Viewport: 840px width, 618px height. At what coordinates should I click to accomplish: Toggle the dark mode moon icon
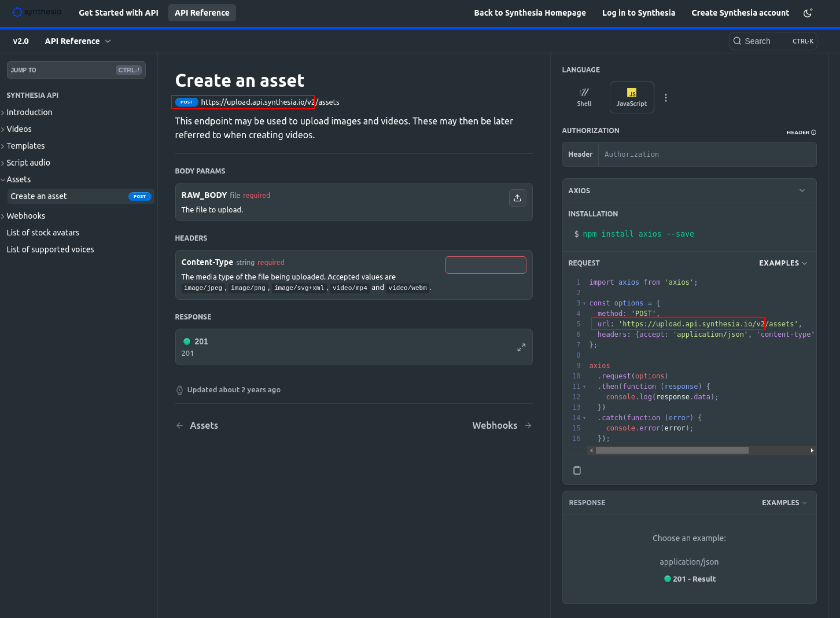(x=807, y=13)
